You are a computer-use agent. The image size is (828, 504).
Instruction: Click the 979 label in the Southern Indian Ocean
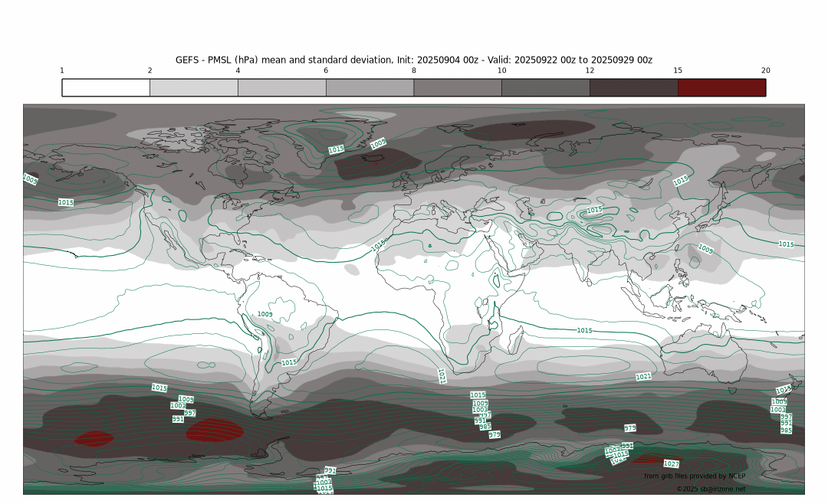tap(630, 428)
